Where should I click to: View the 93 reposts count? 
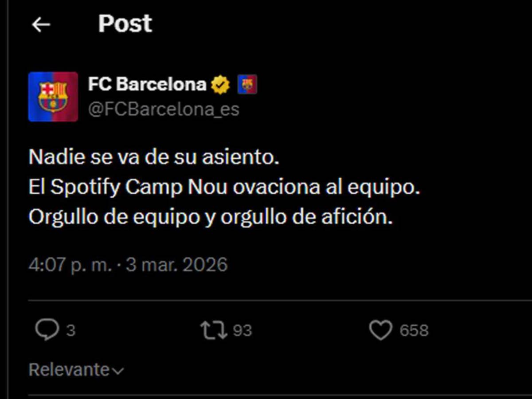click(x=242, y=331)
